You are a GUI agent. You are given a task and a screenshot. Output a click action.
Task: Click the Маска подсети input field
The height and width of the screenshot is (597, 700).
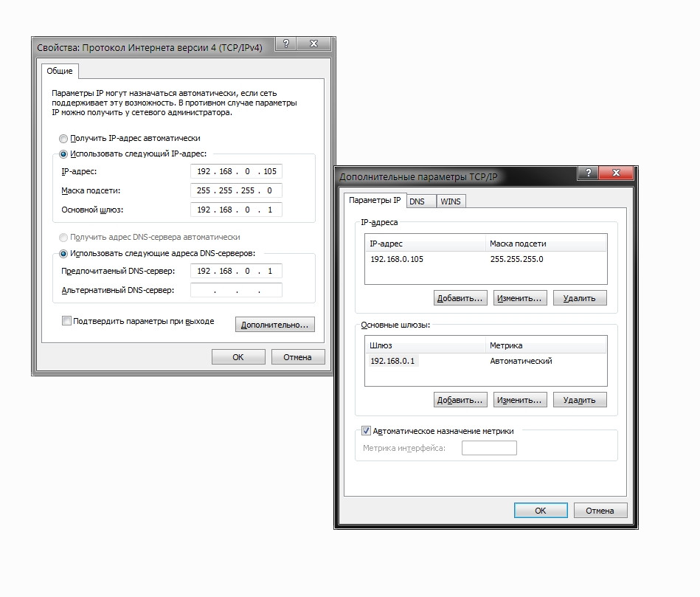pyautogui.click(x=236, y=190)
